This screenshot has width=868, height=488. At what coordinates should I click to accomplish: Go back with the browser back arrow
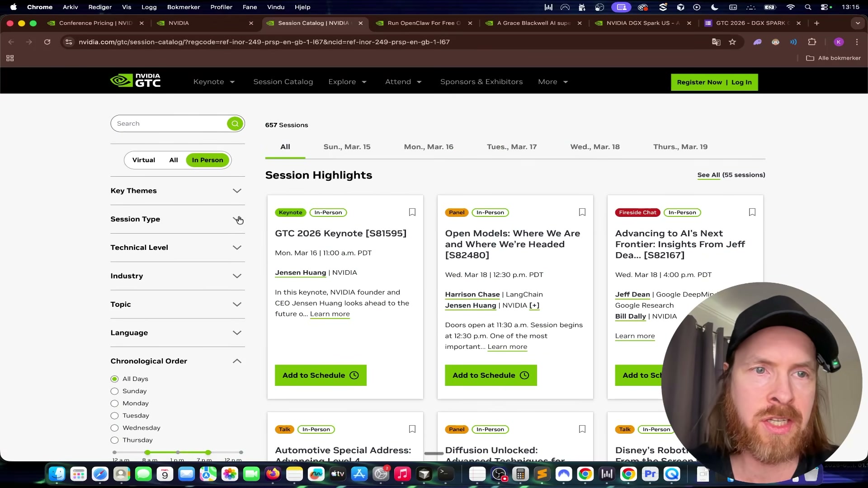coord(11,42)
